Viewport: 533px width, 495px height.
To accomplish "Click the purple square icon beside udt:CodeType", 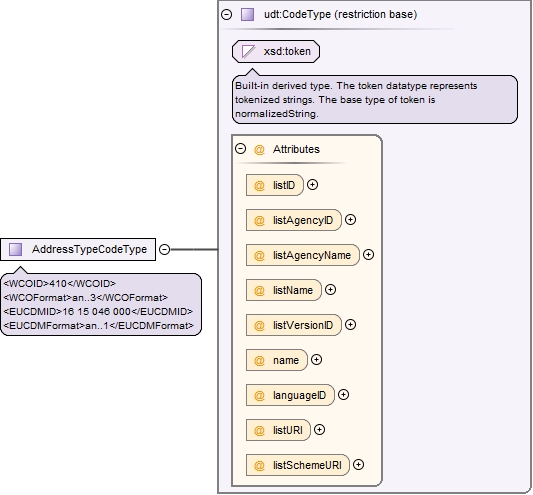I will point(247,15).
